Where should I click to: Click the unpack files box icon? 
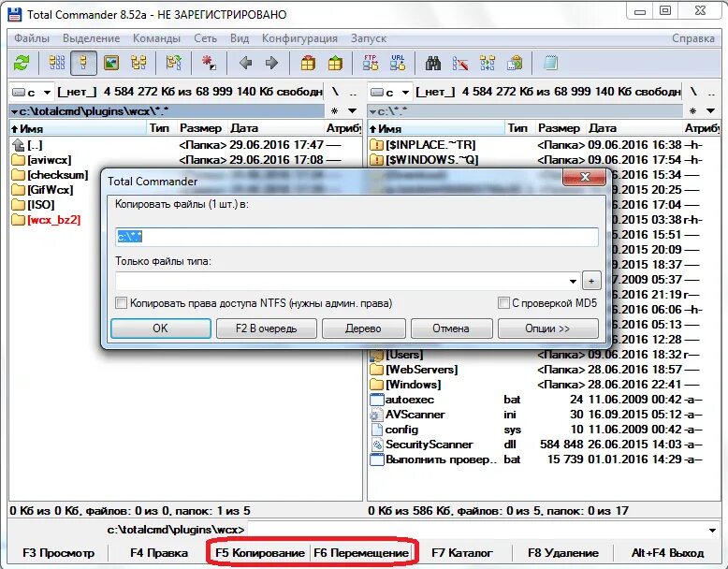point(335,63)
